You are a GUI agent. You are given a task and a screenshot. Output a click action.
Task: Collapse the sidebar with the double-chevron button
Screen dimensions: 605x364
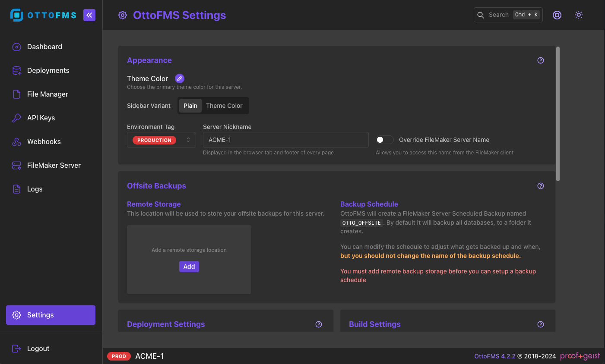pos(89,15)
